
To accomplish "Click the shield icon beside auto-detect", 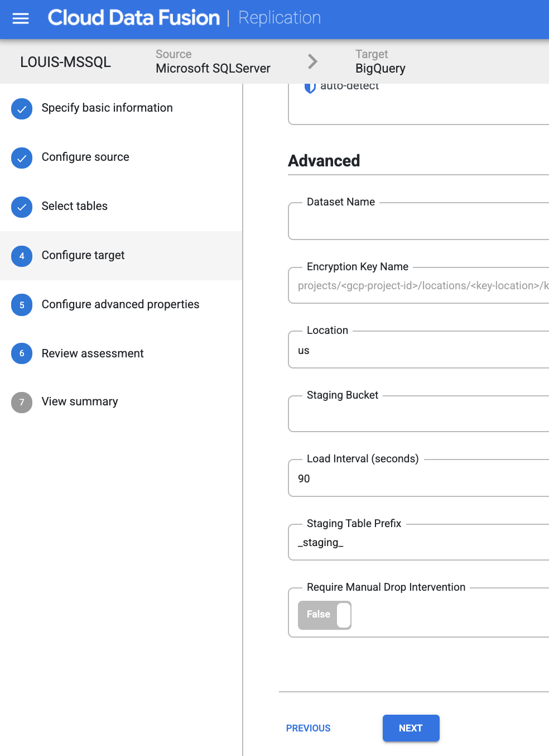I will [310, 87].
